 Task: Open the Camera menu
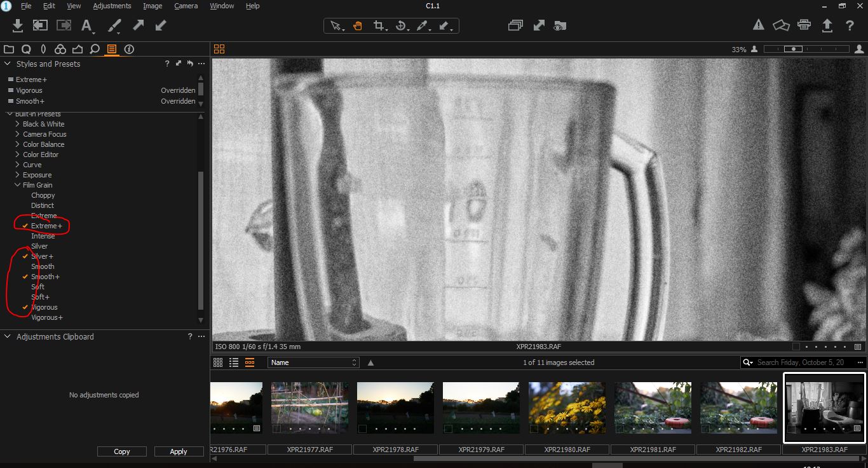pyautogui.click(x=186, y=6)
